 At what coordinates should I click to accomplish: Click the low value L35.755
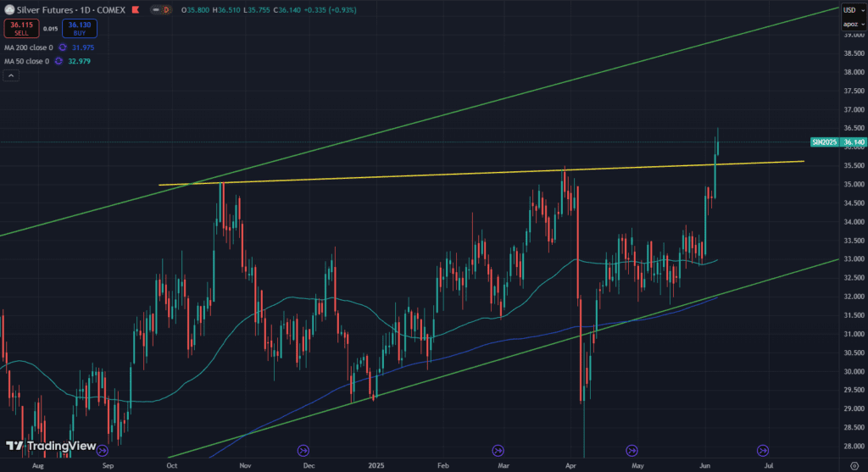[257, 10]
